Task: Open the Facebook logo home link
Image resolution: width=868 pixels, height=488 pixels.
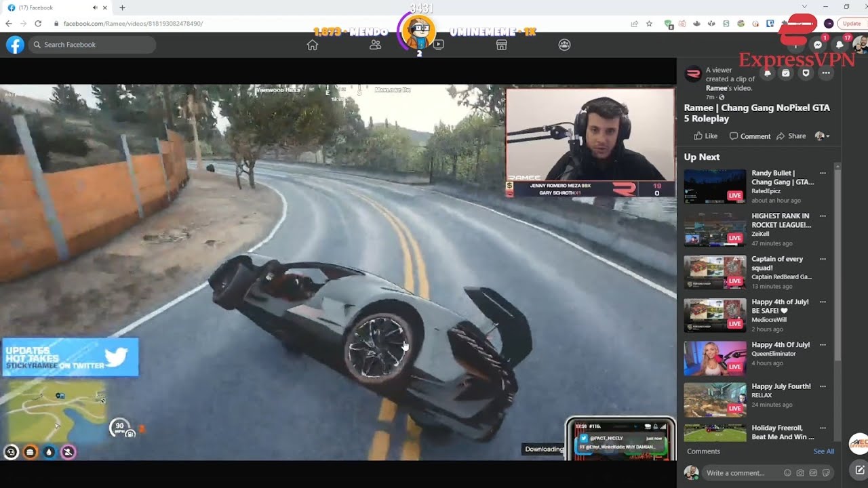Action: click(15, 45)
